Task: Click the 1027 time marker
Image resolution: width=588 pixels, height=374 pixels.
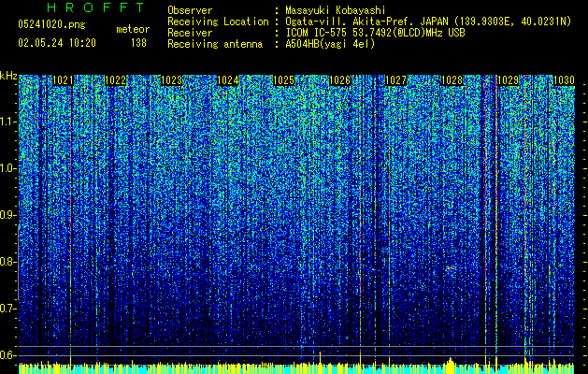Action: [x=396, y=80]
